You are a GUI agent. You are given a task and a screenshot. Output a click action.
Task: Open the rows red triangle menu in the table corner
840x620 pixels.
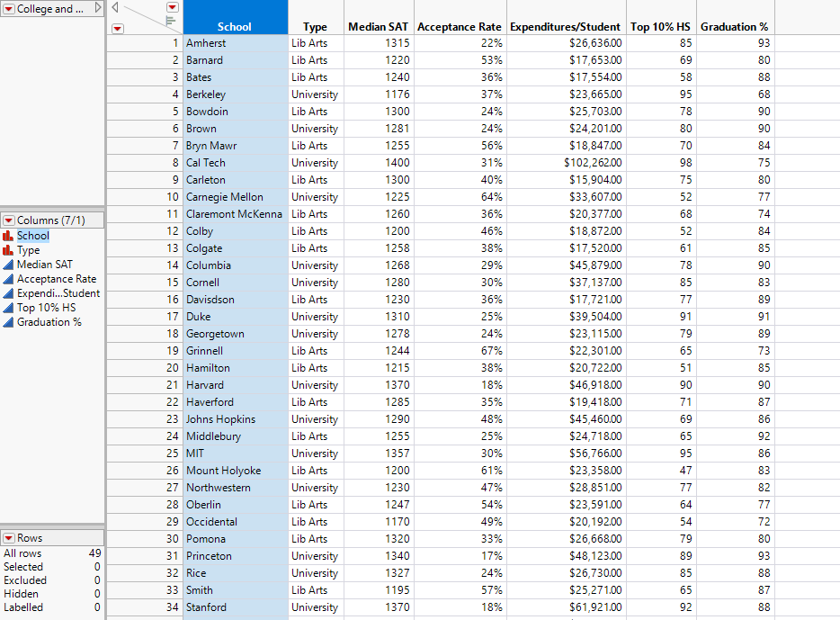click(x=117, y=29)
